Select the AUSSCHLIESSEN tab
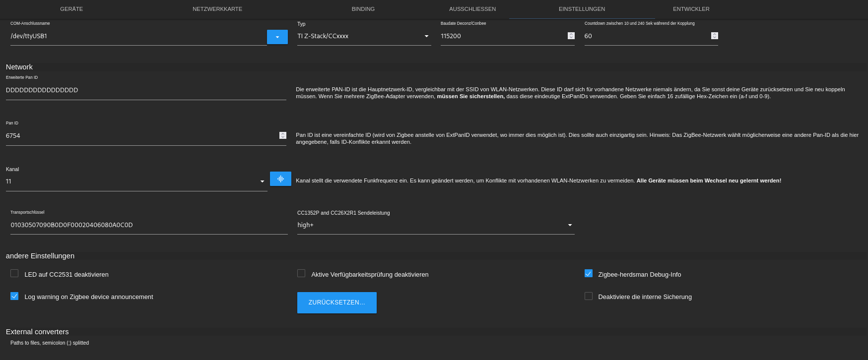 [472, 9]
